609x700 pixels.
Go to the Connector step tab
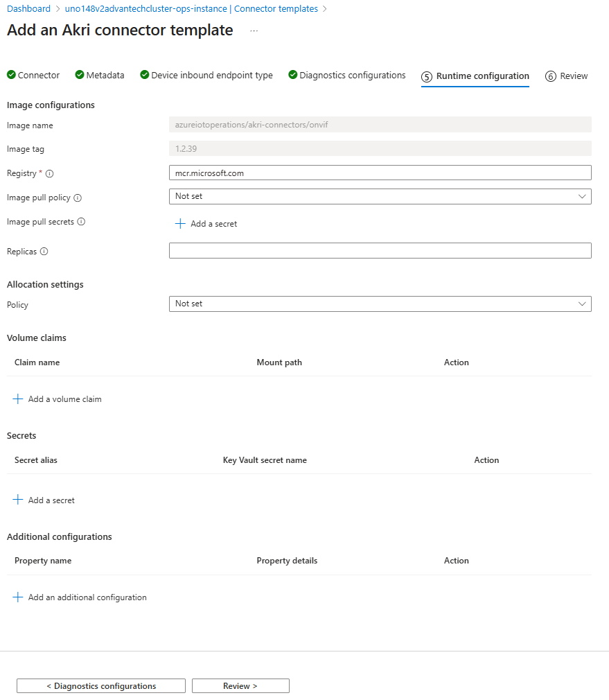[33, 76]
